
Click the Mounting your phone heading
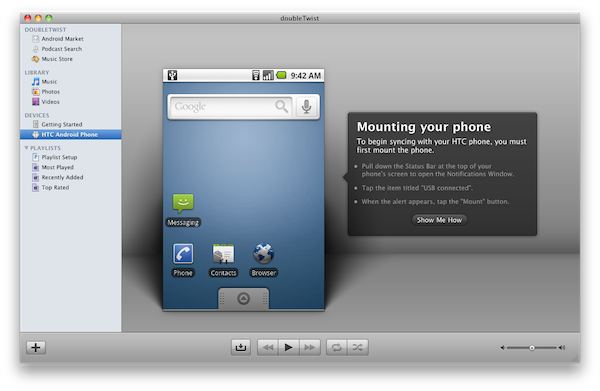(x=424, y=127)
